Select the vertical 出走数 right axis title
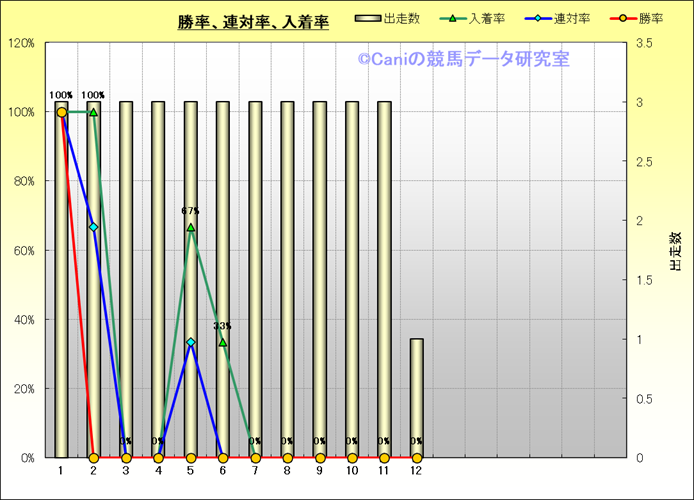The image size is (694, 500). [x=674, y=251]
